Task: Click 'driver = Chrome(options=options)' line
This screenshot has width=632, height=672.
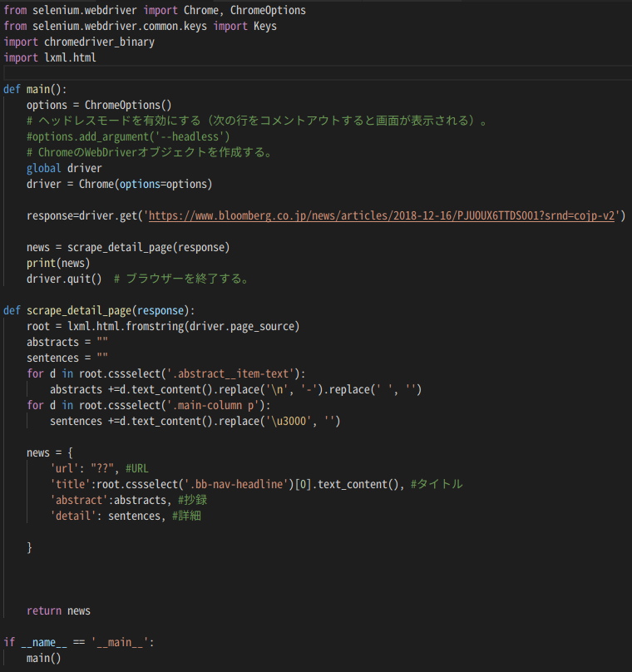Action: pos(119,184)
